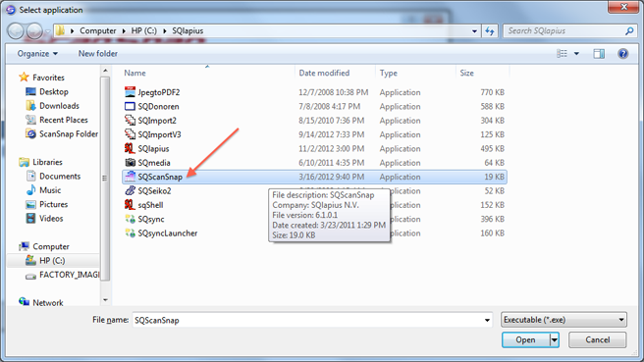Show the preview pane icon

tap(599, 53)
